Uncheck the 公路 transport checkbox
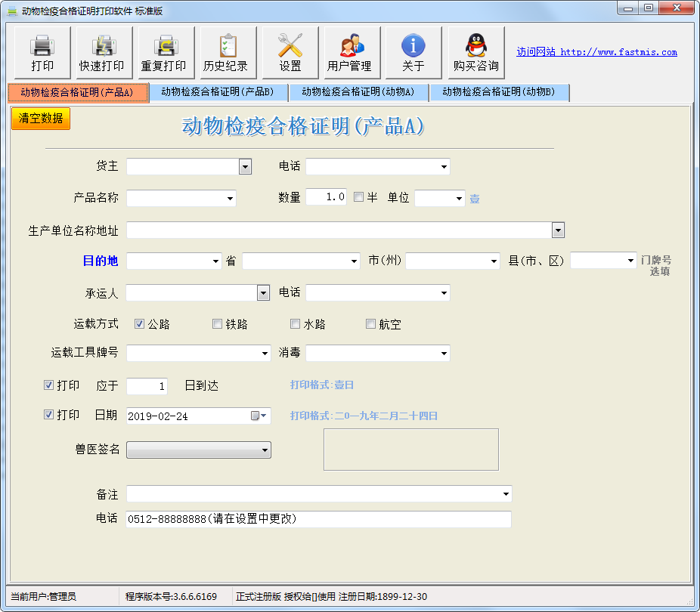This screenshot has height=612, width=700. pos(139,324)
